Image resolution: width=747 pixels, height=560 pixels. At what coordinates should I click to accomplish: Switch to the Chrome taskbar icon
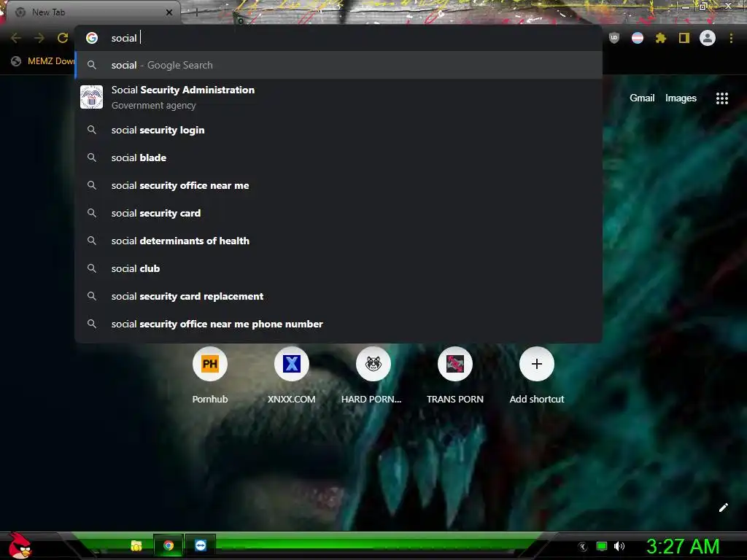coord(169,545)
